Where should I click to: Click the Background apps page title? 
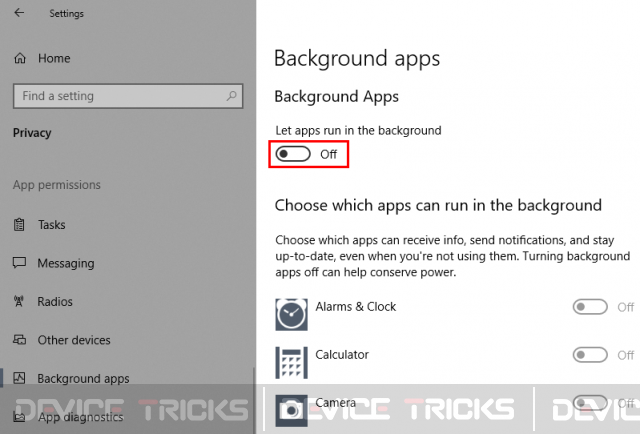[357, 58]
